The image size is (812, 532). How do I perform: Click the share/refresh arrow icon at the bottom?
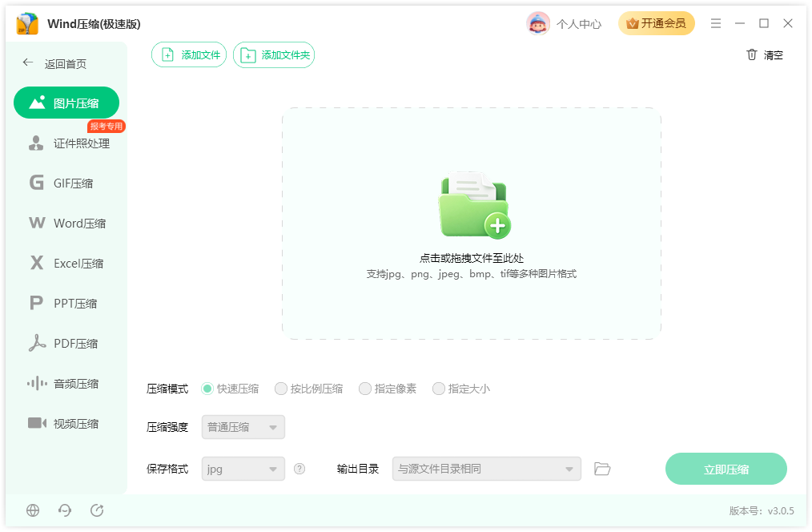click(x=97, y=510)
